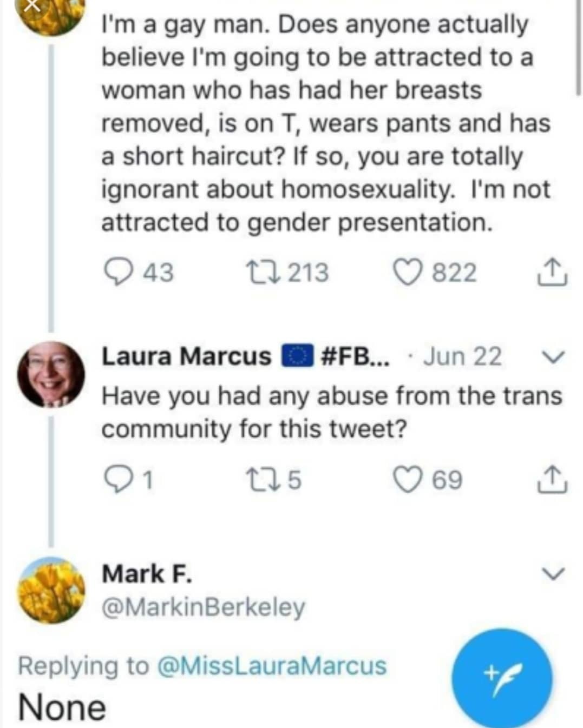Open the tweet text about gender presentation
The image size is (583, 728).
coord(325,123)
